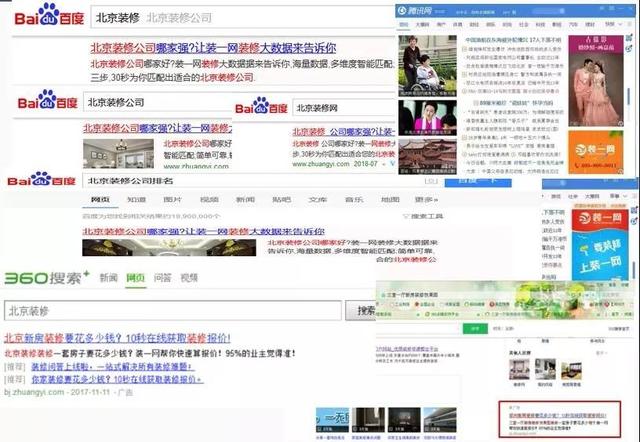
Task: Open the temple rooftops photo in Tencent news
Action: [x=427, y=157]
